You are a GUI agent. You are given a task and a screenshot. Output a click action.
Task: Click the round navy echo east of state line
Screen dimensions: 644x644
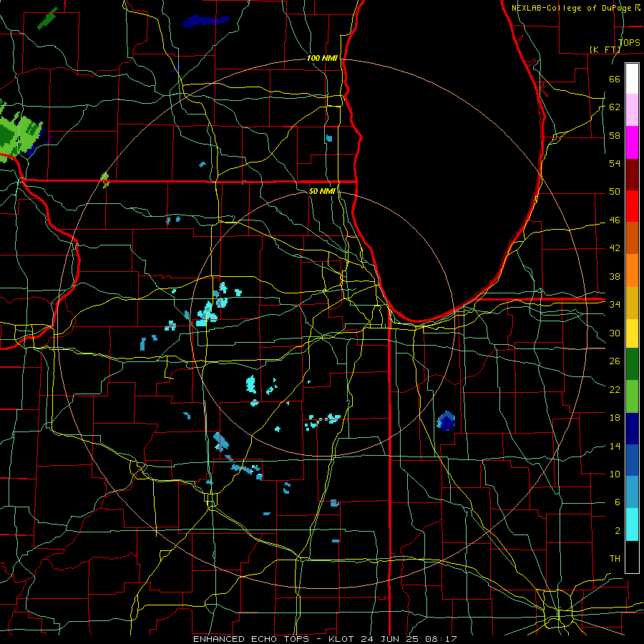[x=446, y=421]
